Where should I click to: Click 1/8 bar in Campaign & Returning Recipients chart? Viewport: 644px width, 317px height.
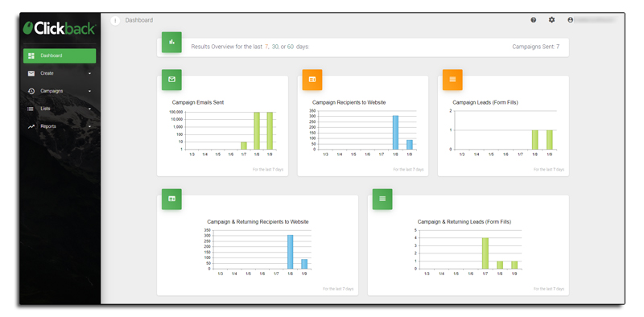point(290,252)
